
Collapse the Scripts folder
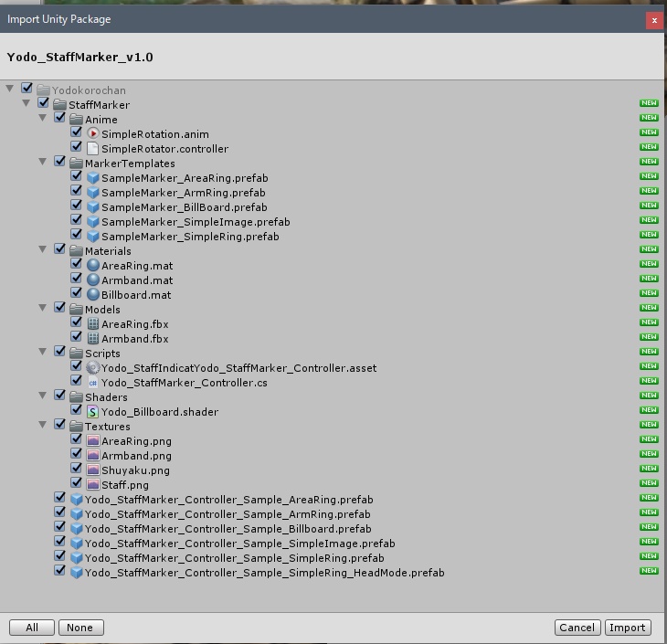(43, 352)
